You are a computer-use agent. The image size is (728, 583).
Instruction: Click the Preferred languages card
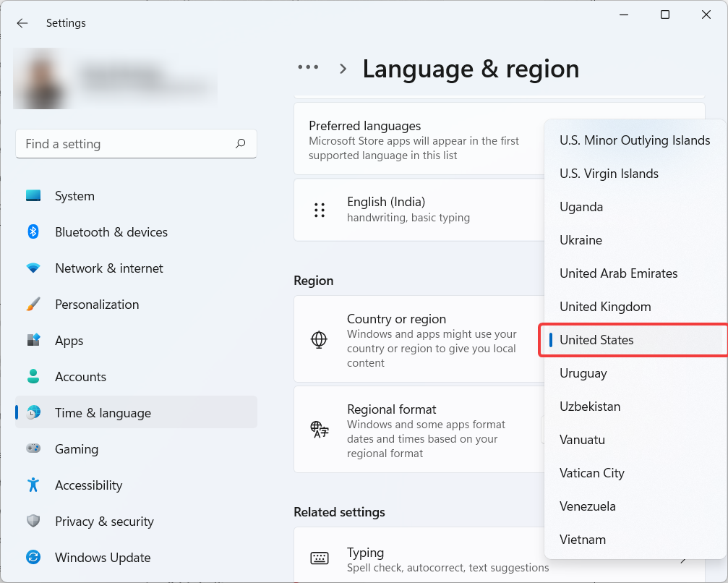pos(419,139)
